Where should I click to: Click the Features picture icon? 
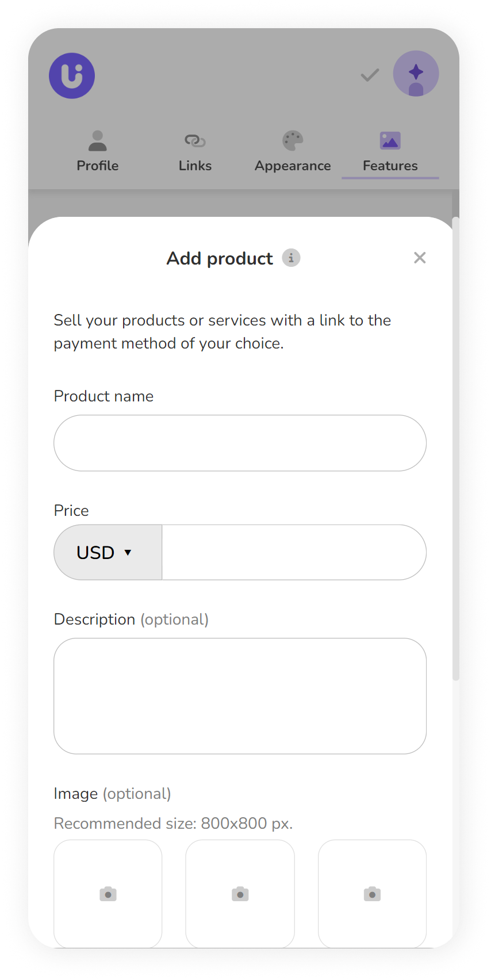pos(390,141)
